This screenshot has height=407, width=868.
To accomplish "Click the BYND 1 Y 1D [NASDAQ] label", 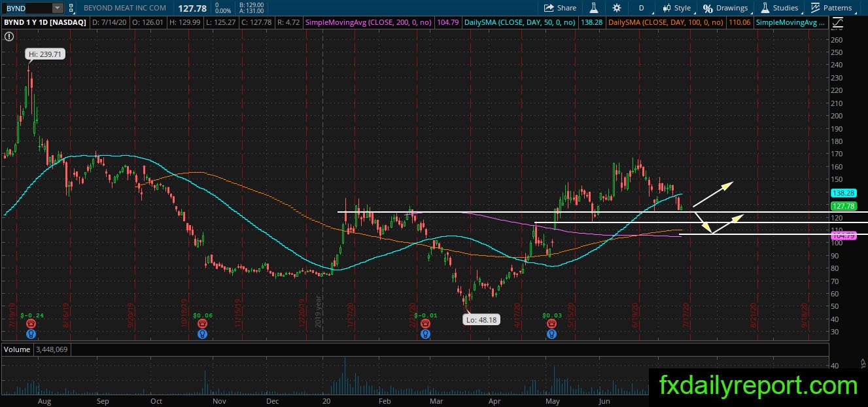I will click(45, 22).
